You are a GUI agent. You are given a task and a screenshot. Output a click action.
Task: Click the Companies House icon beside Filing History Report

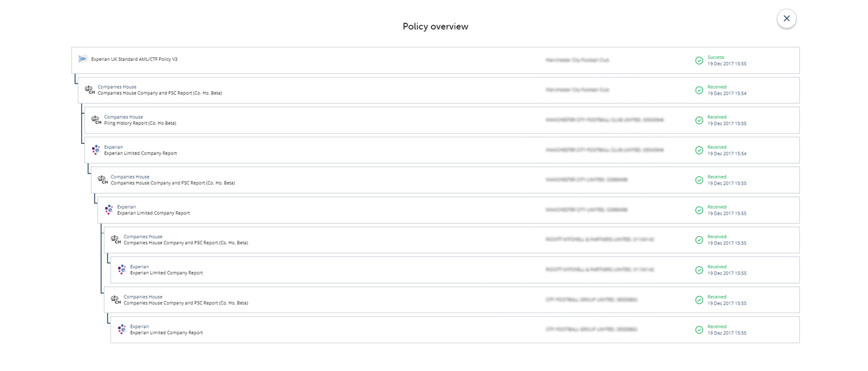[96, 120]
